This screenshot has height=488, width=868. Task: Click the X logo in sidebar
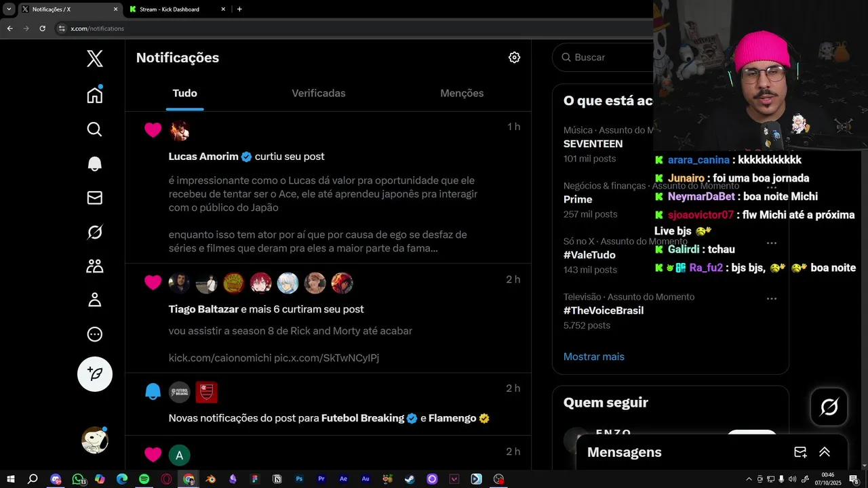tap(95, 58)
